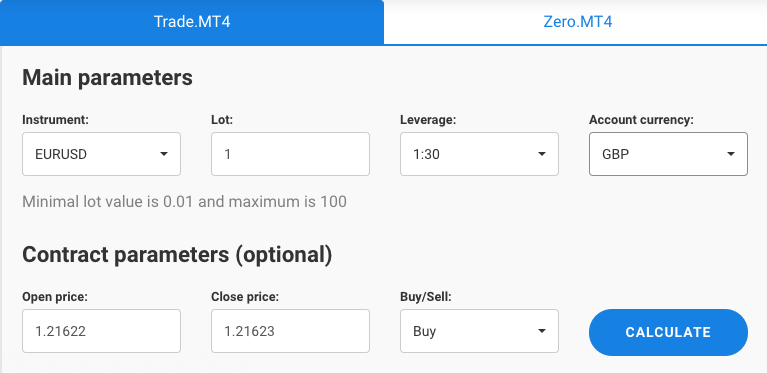Click into the Close price field

[290, 331]
